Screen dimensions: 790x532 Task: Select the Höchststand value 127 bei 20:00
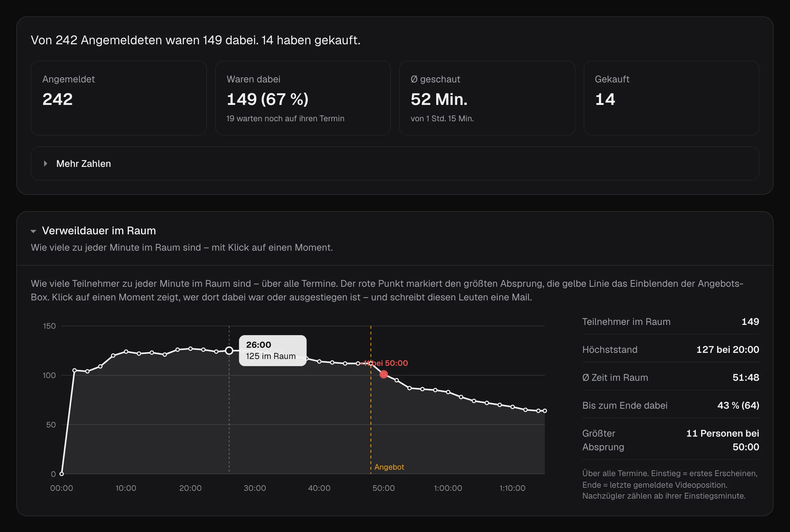[x=727, y=349]
